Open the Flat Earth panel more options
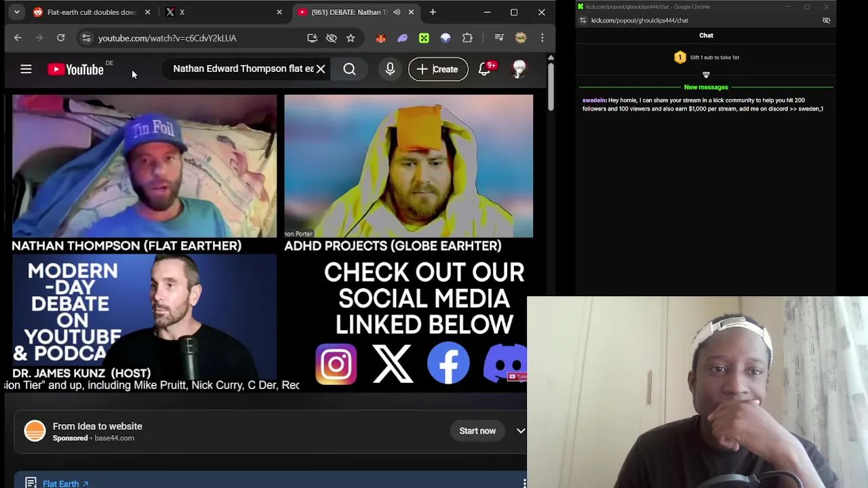 pyautogui.click(x=524, y=483)
